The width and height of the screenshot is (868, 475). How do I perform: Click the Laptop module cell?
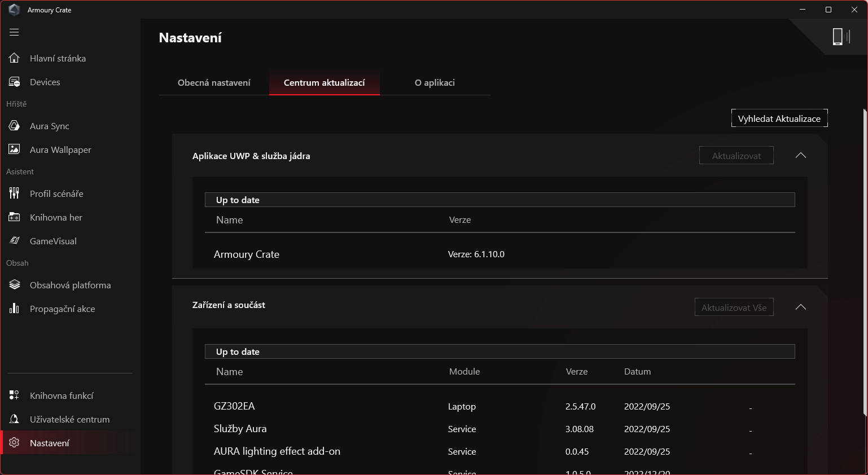coord(462,407)
